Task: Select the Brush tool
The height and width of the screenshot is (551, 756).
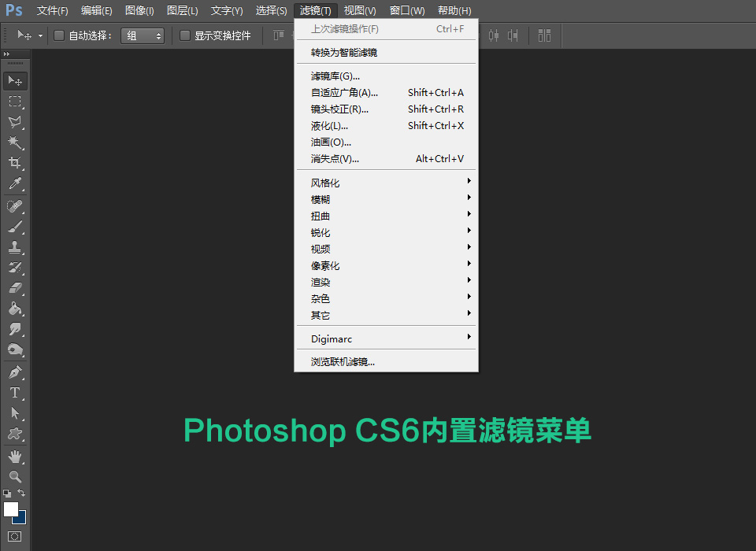Action: coord(17,225)
